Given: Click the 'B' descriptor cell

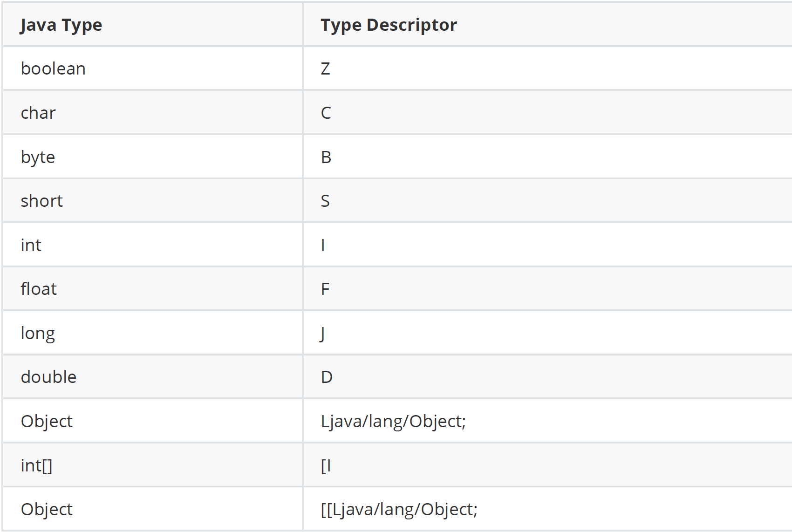Looking at the screenshot, I should (326, 157).
